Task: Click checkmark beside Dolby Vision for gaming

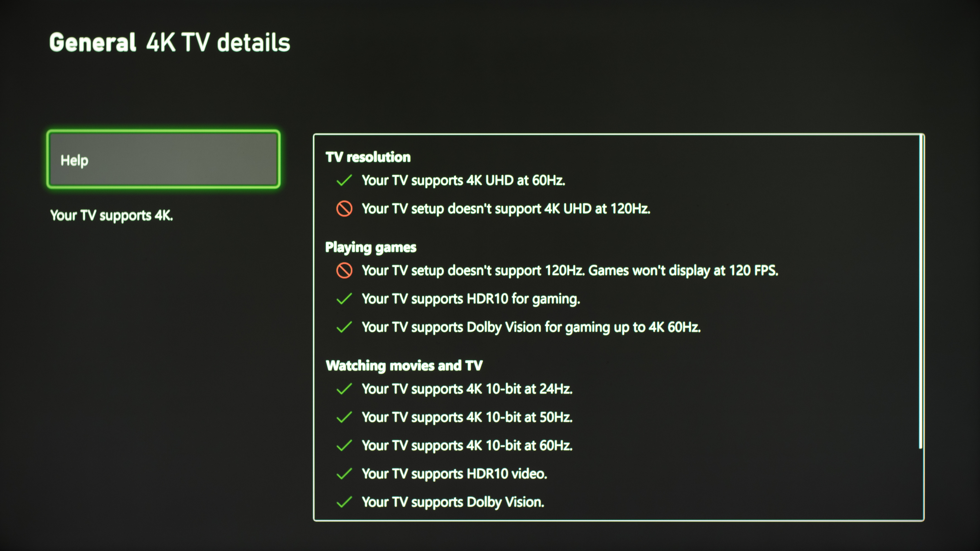Action: (x=344, y=327)
